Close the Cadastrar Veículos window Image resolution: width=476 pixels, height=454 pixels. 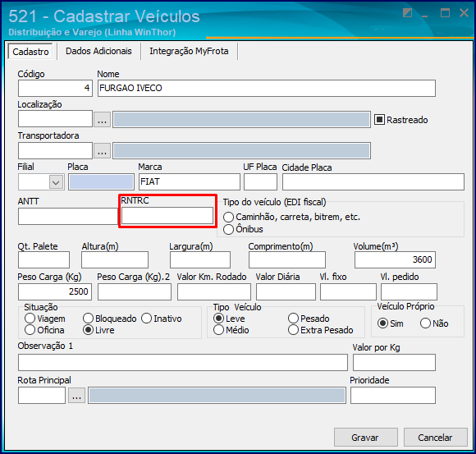pos(465,13)
